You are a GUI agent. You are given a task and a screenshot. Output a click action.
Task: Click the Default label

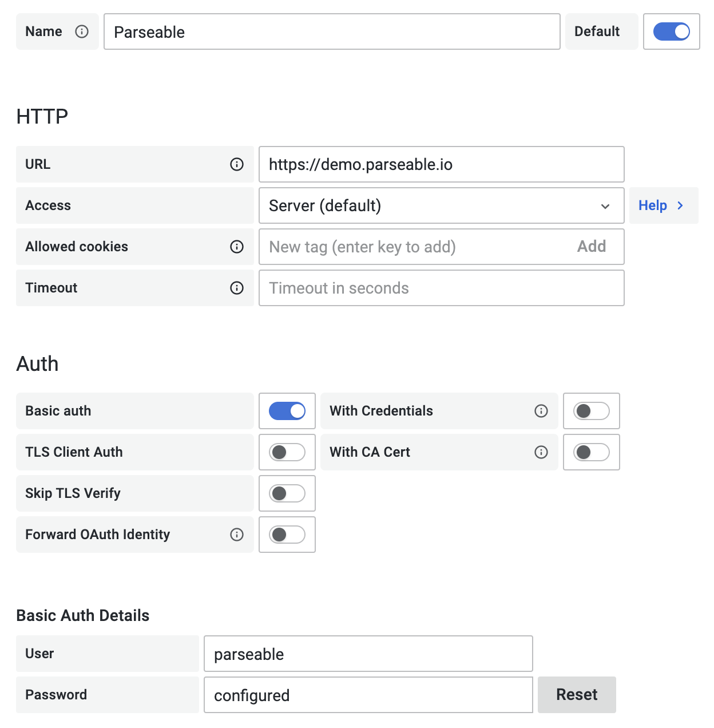597,31
